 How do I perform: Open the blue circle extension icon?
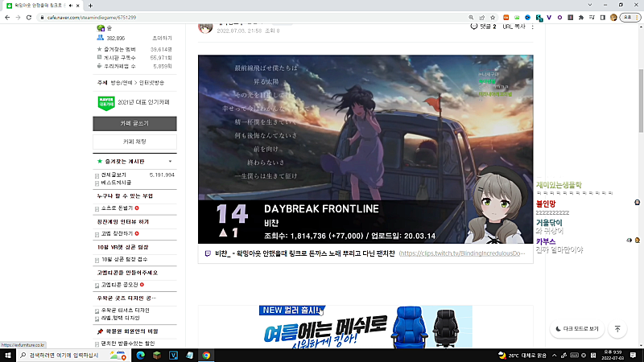(x=527, y=18)
